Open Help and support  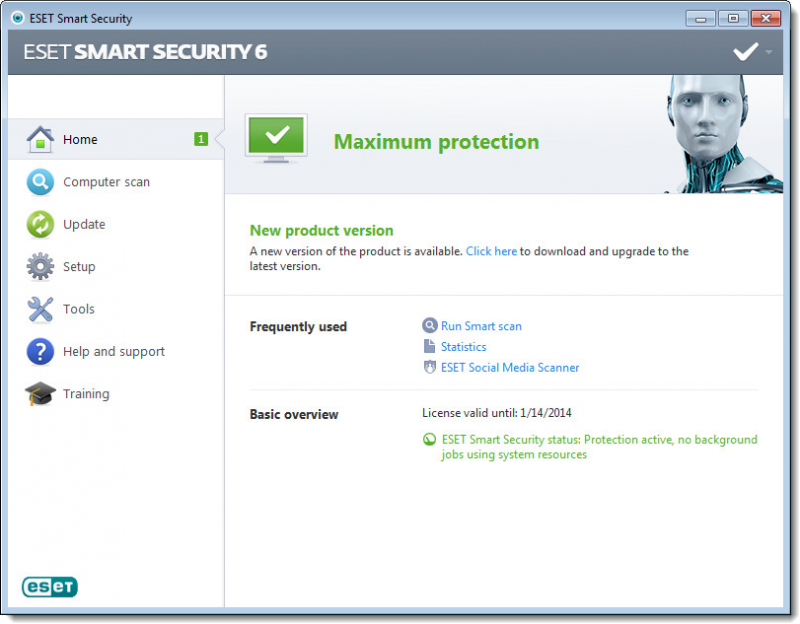point(116,352)
